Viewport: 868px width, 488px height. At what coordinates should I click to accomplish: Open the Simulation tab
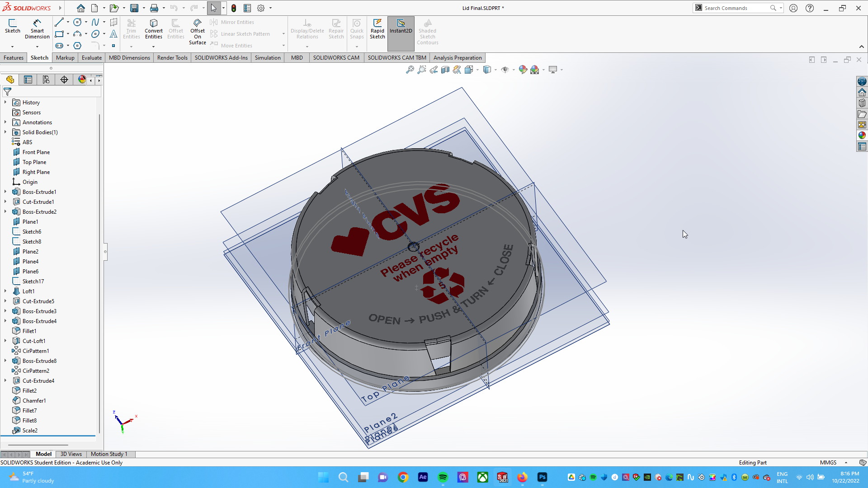(268, 58)
